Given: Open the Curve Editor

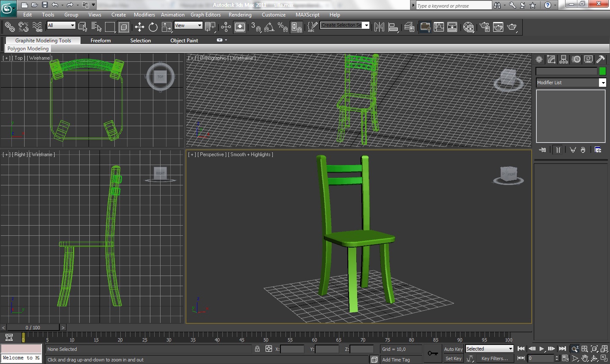Looking at the screenshot, I should click(439, 27).
